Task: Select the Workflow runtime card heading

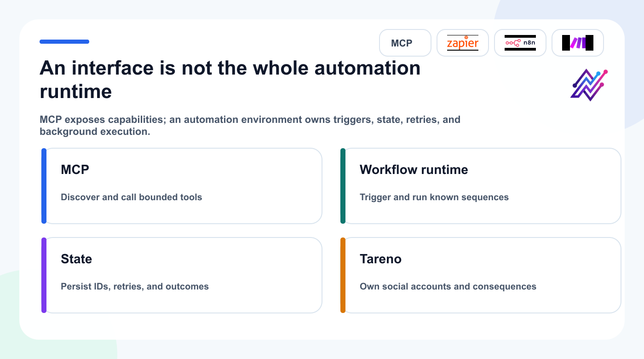Action: (414, 169)
